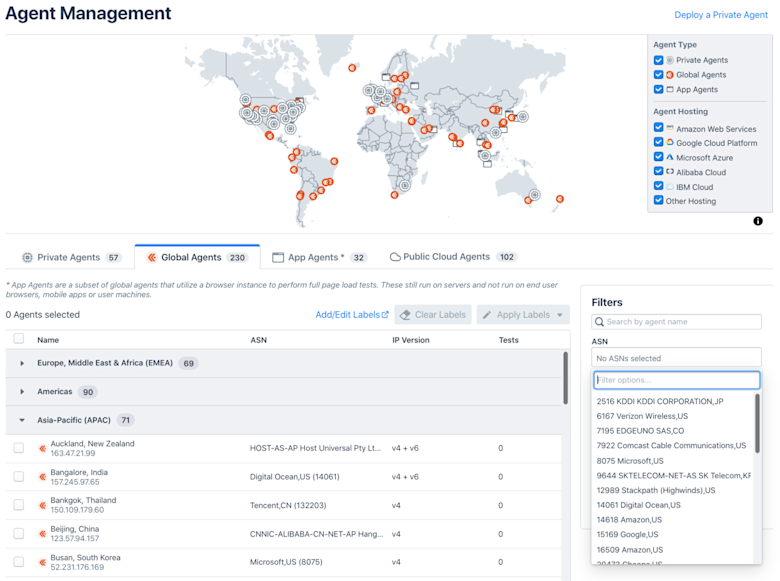The width and height of the screenshot is (780, 581).
Task: Click the Global Agents tab icon
Action: [152, 257]
